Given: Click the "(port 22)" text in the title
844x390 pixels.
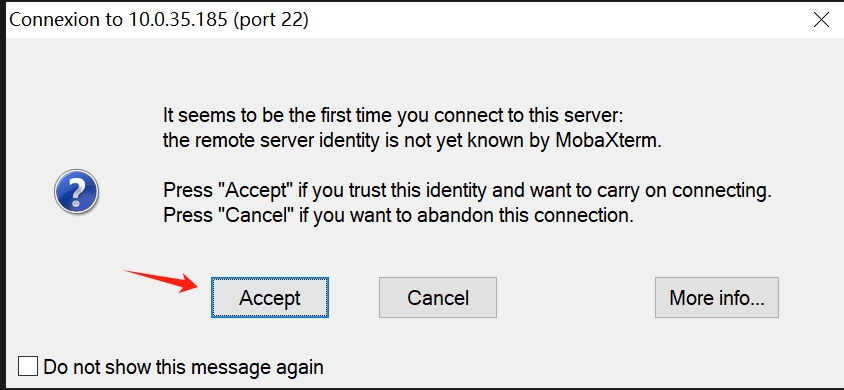Looking at the screenshot, I should [271, 20].
